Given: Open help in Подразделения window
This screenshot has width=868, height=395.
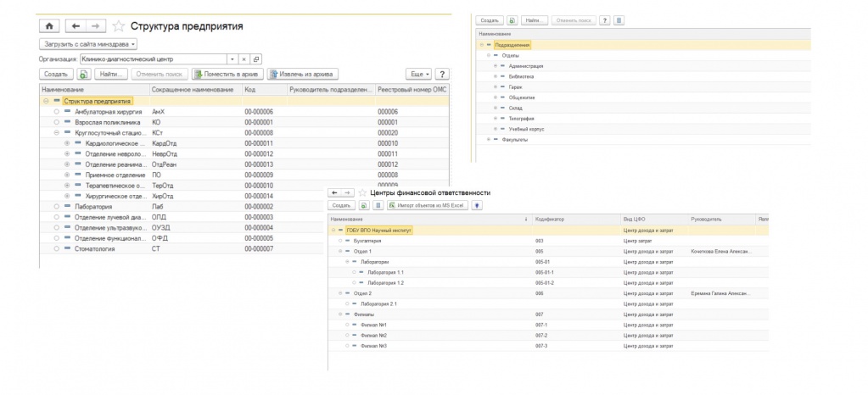Looking at the screenshot, I should (605, 20).
